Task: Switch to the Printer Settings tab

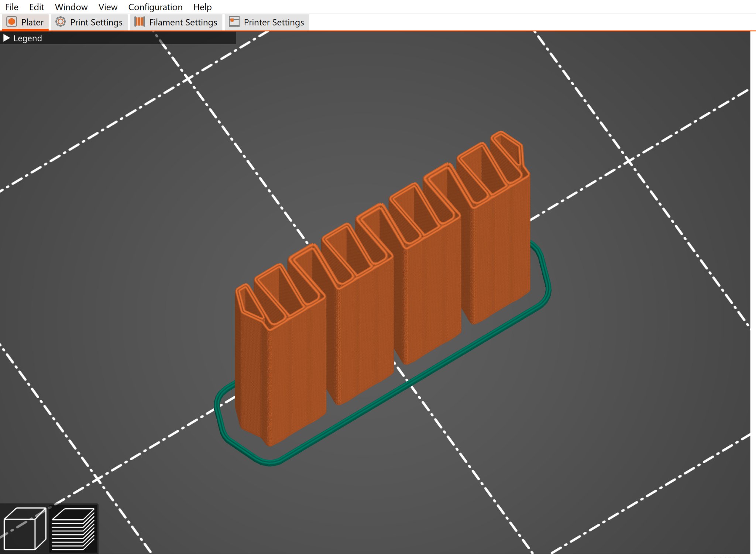Action: (274, 22)
